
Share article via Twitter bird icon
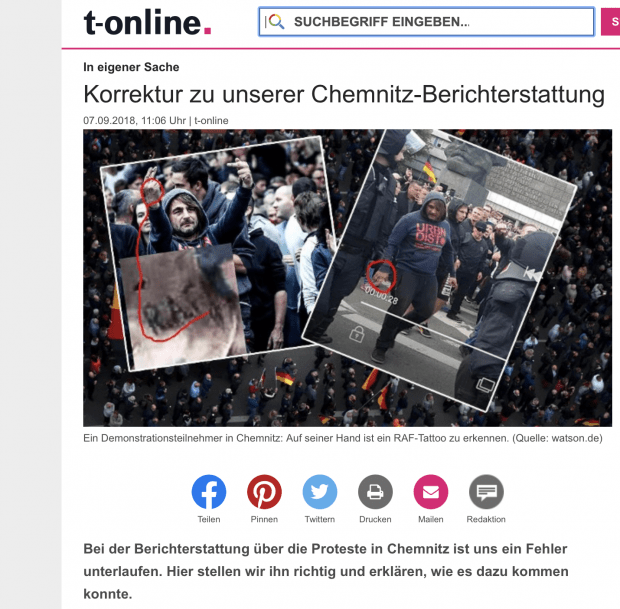click(320, 492)
